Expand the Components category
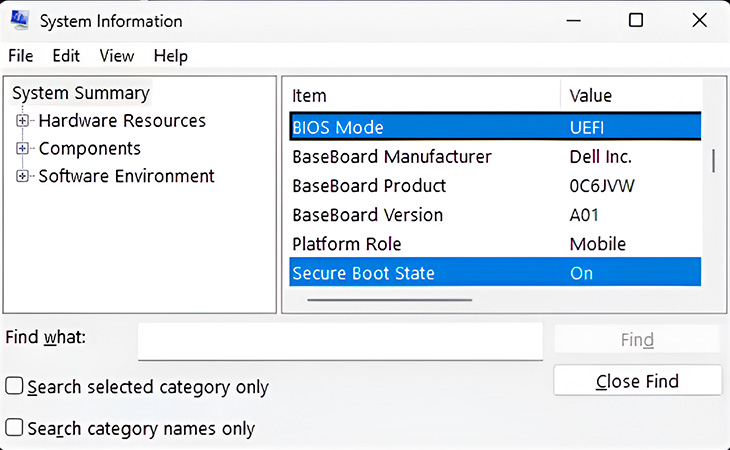This screenshot has width=730, height=450. pos(23,149)
